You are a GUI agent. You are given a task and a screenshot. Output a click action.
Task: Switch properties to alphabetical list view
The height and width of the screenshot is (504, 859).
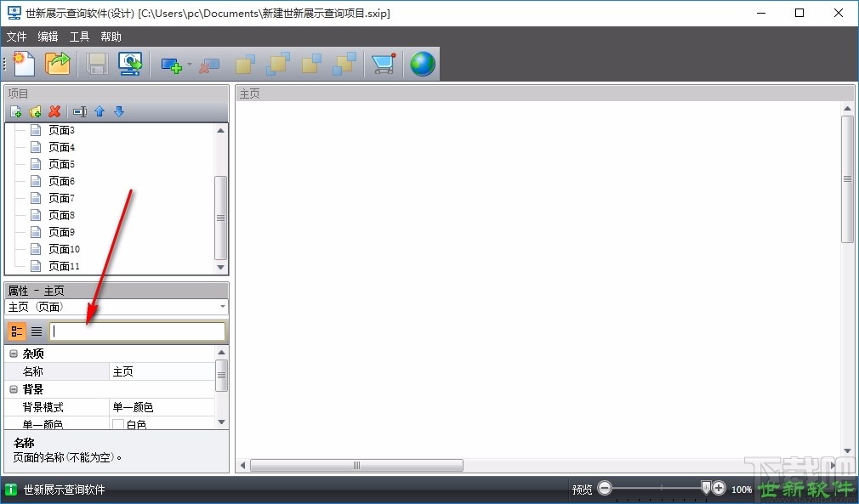tap(37, 331)
